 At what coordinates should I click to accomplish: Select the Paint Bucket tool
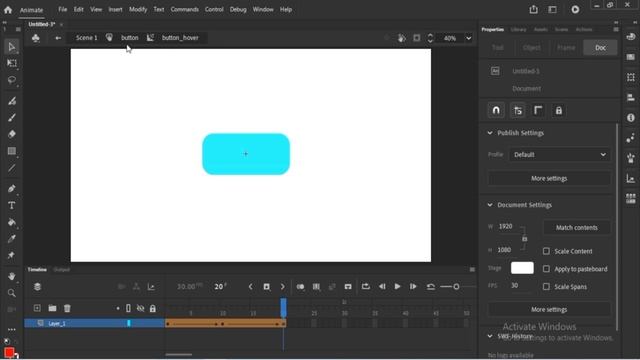click(11, 222)
